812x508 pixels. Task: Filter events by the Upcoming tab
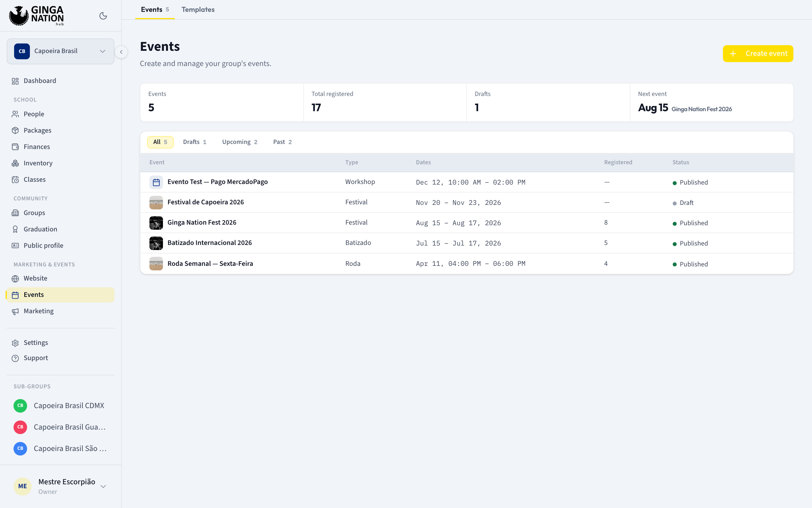(x=240, y=142)
